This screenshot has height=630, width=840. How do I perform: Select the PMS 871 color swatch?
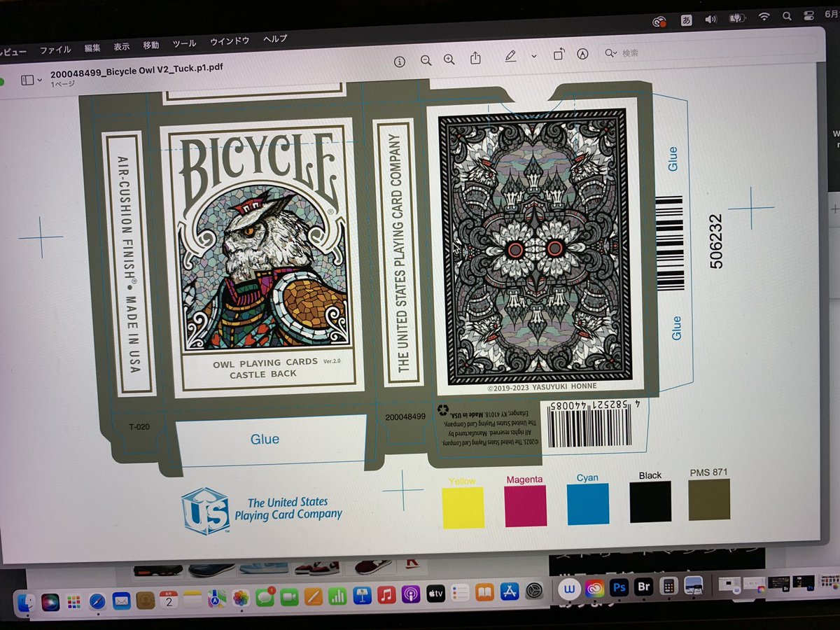709,499
